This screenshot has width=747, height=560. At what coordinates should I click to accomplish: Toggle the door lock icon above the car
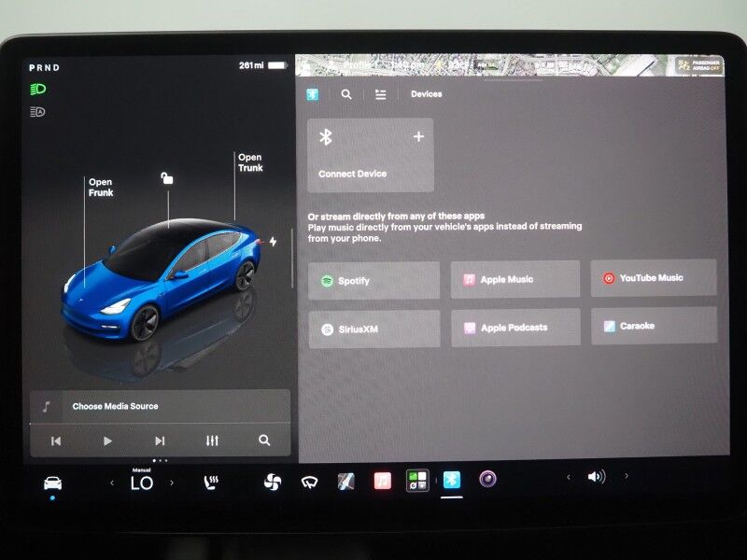(167, 178)
